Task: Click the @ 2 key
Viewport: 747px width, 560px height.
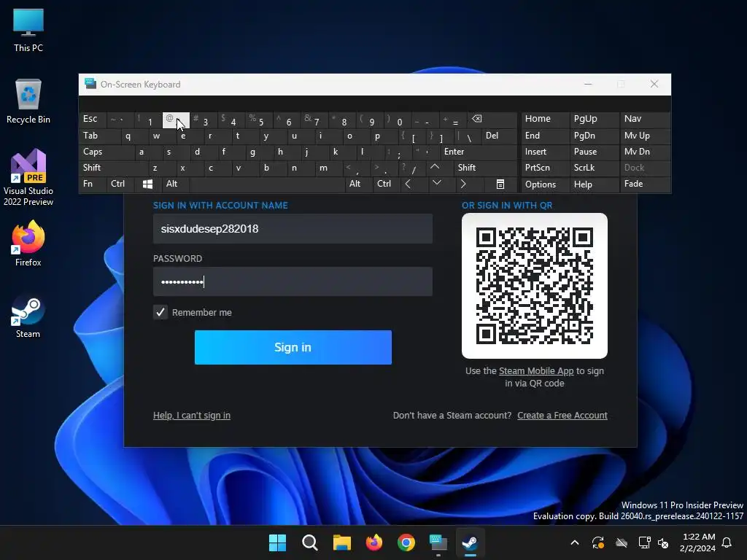Action: point(176,120)
